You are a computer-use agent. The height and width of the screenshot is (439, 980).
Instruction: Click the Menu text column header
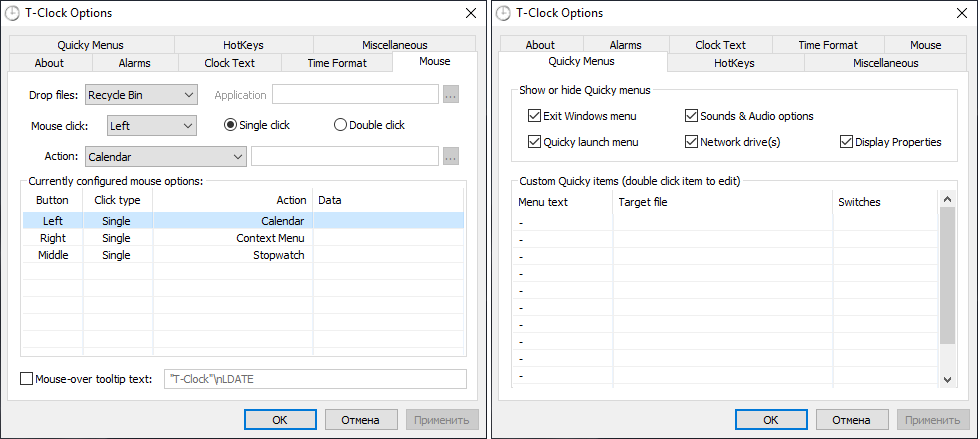tap(562, 202)
